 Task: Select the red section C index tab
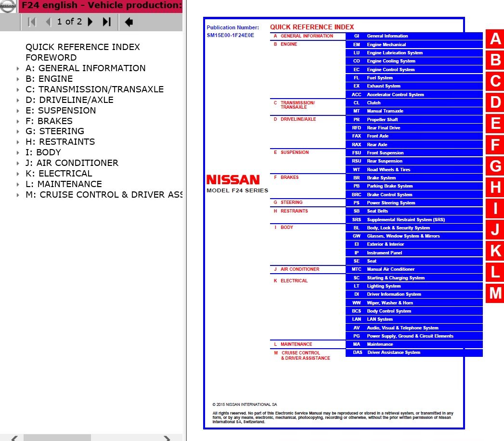click(495, 81)
